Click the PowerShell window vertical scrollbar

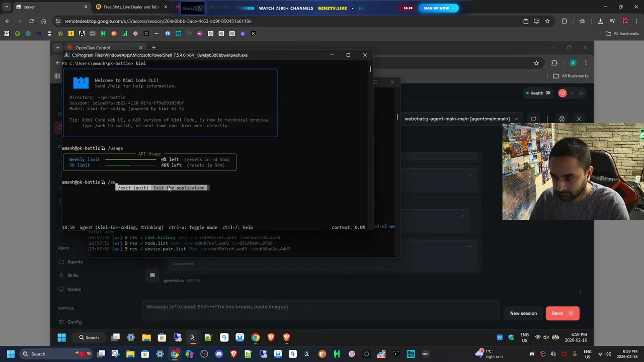(371, 69)
